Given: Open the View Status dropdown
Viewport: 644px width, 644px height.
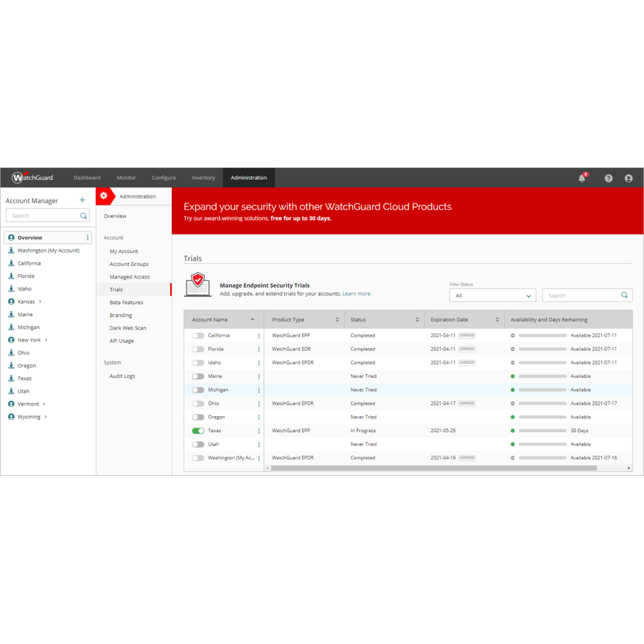Looking at the screenshot, I should point(493,296).
